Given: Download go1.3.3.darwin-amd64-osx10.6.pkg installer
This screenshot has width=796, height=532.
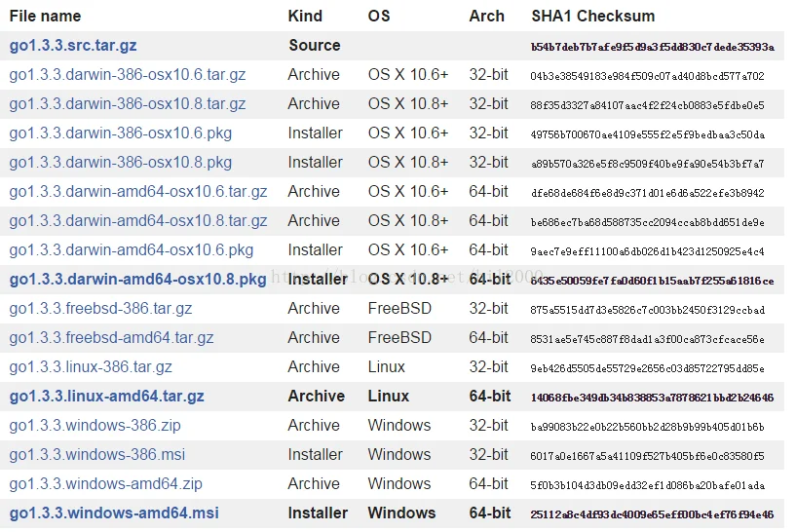Looking at the screenshot, I should tap(132, 250).
